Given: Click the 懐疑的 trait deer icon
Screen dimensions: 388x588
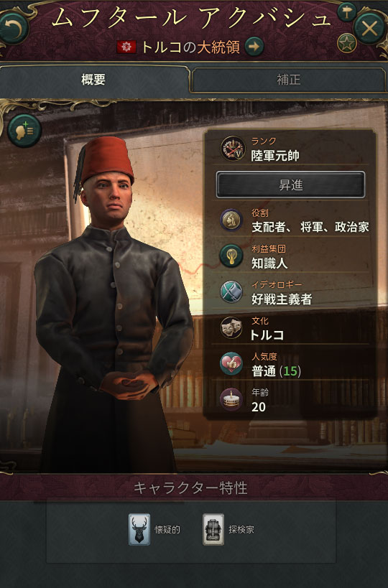Looking at the screenshot, I should click(139, 530).
